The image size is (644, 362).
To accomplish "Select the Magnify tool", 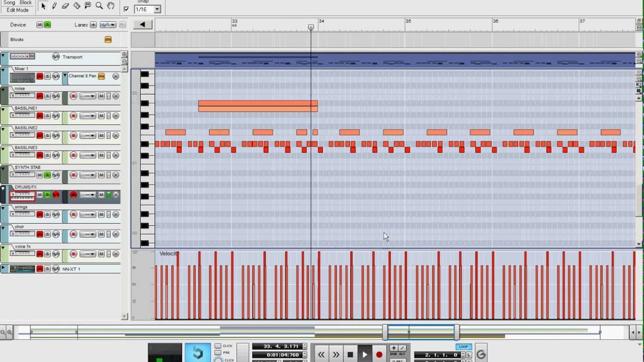I will 99,6.
